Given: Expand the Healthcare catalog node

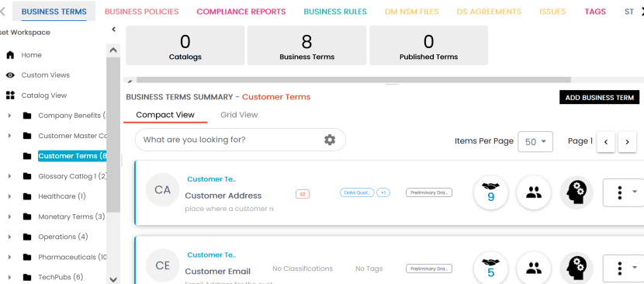Looking at the screenshot, I should (10, 196).
